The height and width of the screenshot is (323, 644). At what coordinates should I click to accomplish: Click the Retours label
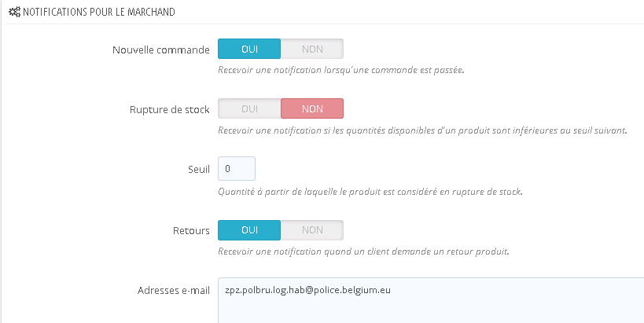(x=193, y=231)
